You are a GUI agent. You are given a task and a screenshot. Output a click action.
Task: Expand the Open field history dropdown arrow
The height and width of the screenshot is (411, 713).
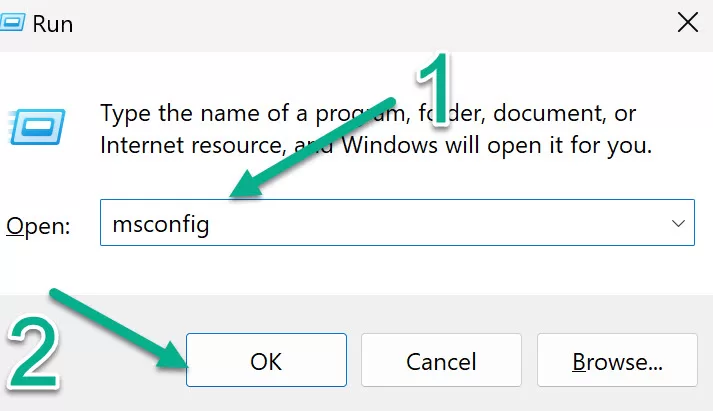point(678,223)
